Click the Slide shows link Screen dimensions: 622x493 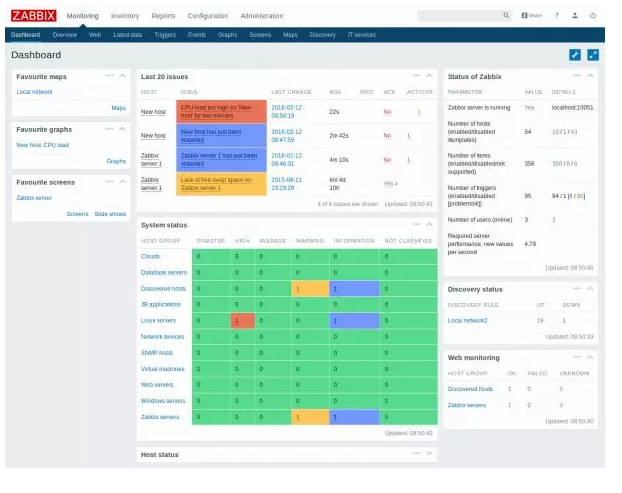110,214
